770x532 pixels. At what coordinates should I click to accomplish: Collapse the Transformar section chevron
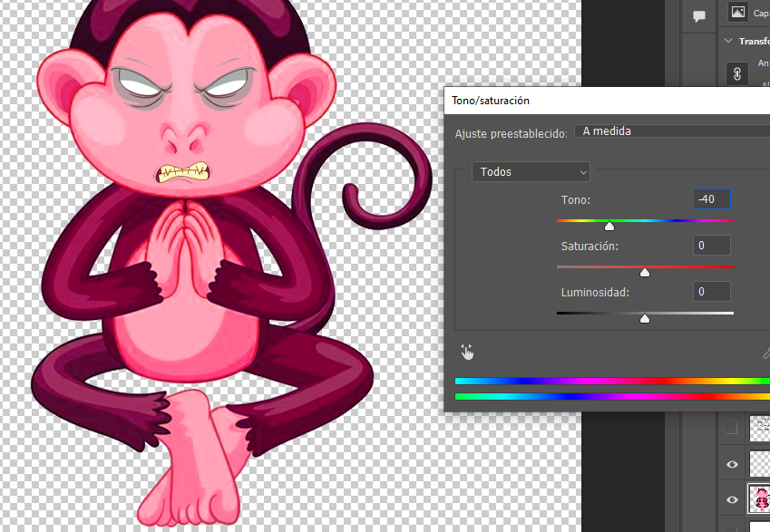(x=728, y=41)
